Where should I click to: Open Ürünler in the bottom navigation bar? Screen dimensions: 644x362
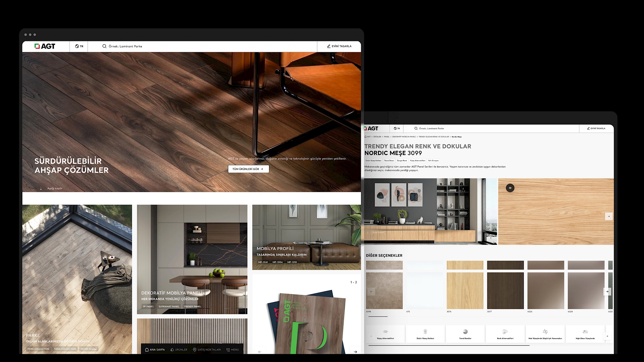tap(179, 350)
